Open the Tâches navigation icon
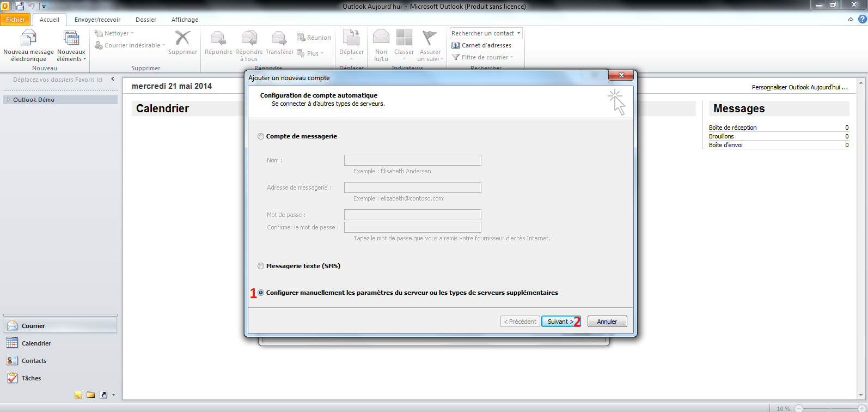Viewport: 868px width, 412px height. click(12, 378)
